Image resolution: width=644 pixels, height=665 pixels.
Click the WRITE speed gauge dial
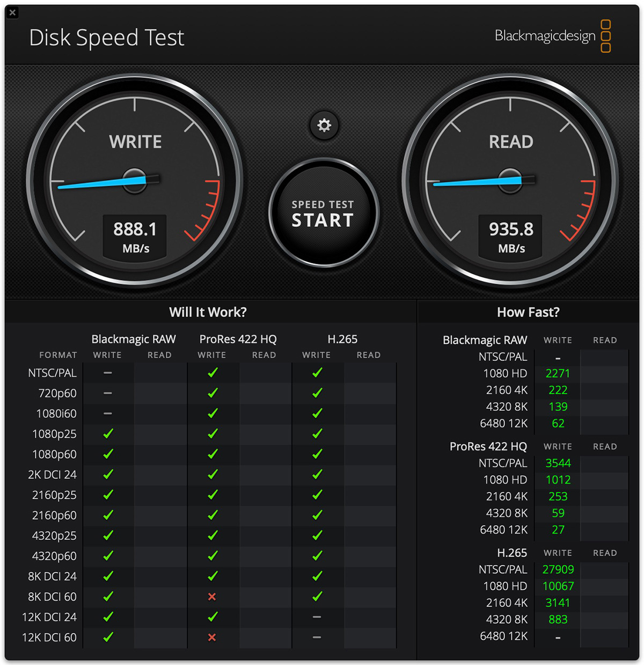click(134, 180)
